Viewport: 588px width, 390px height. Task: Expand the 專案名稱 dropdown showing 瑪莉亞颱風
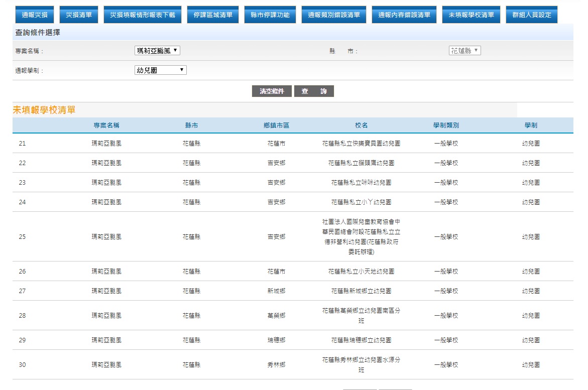click(157, 51)
